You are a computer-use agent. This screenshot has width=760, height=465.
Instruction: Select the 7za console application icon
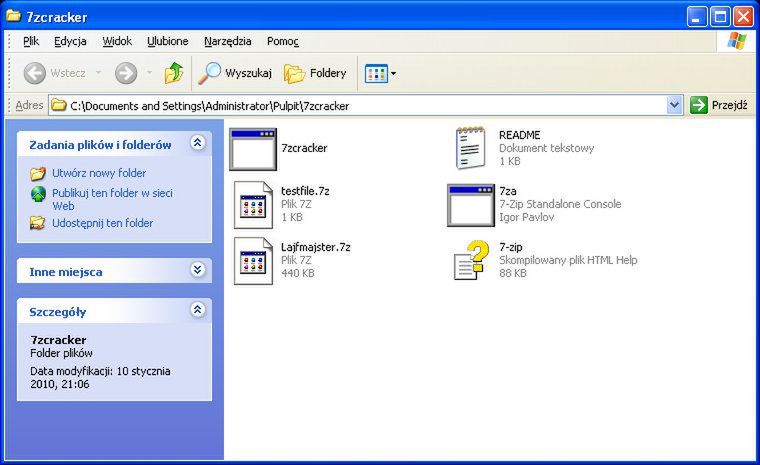[471, 205]
